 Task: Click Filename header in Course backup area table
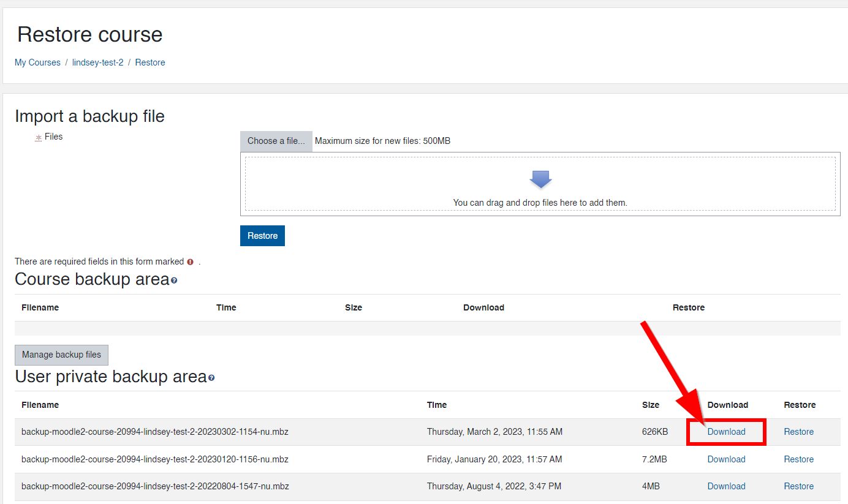click(40, 307)
